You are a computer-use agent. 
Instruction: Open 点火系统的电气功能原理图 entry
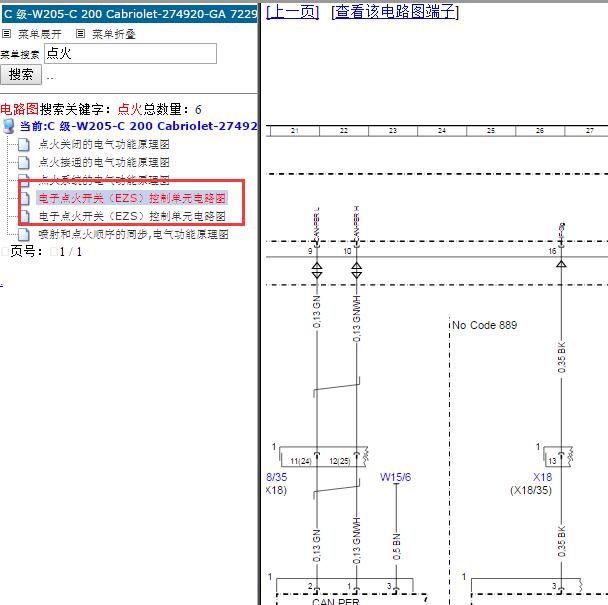coord(104,180)
